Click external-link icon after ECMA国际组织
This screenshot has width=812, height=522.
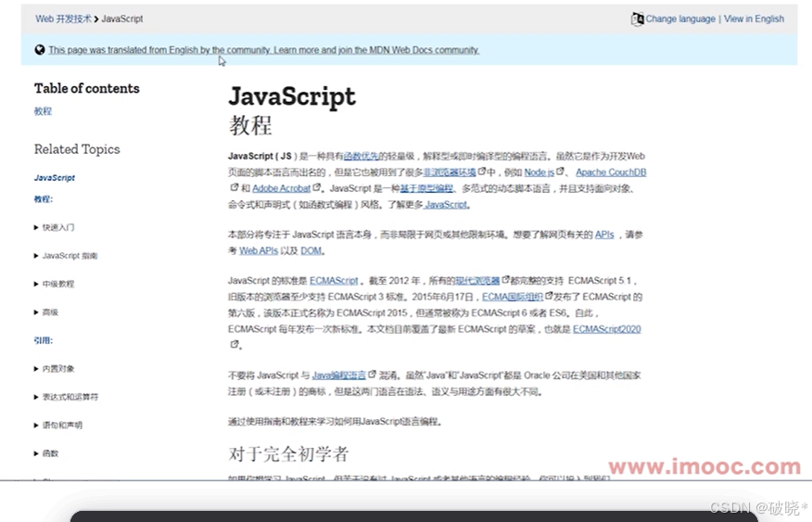pyautogui.click(x=549, y=296)
